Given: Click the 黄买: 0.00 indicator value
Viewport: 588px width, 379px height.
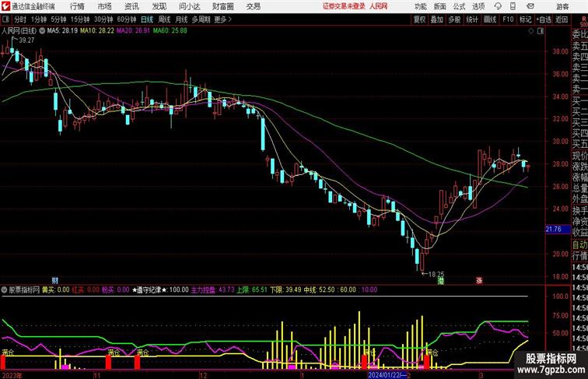Looking at the screenshot, I should 55,290.
